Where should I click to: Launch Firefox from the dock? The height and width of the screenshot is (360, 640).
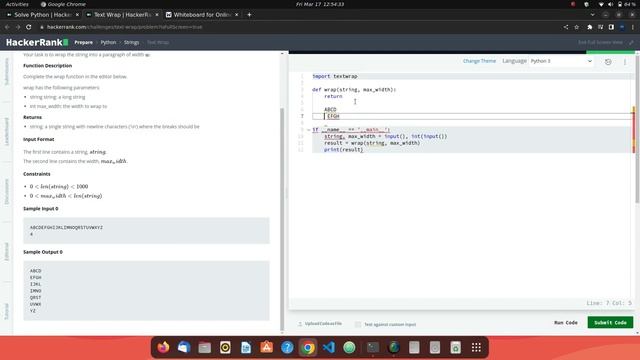coord(163,347)
